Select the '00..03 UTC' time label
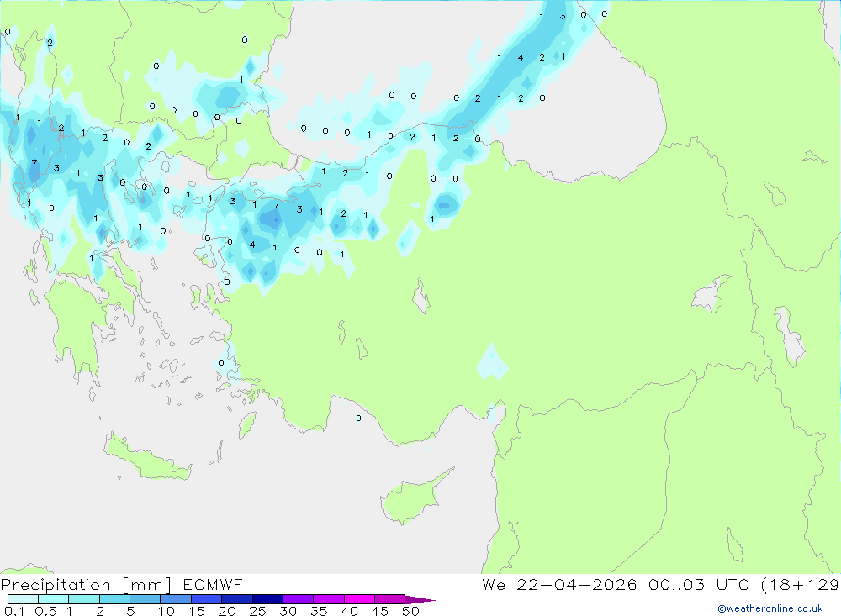This screenshot has width=841, height=616. pos(698,584)
